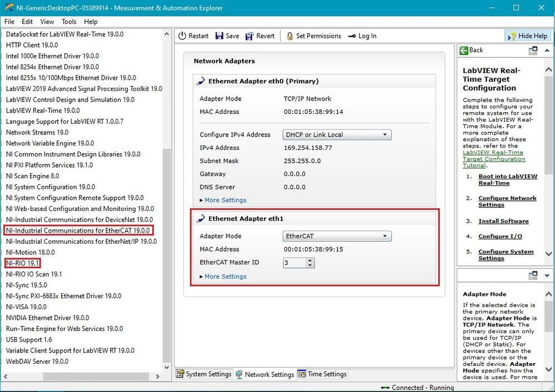Open Install Software help link
The height and width of the screenshot is (392, 555).
click(503, 221)
